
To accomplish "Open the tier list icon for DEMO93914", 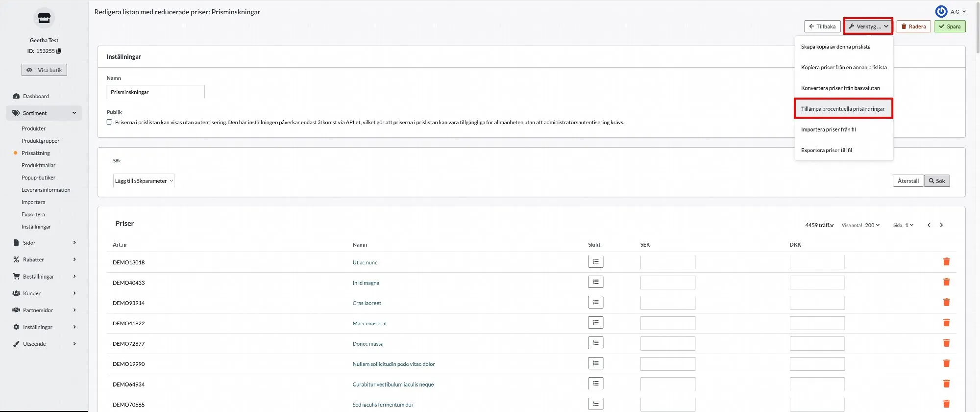I will tap(595, 303).
